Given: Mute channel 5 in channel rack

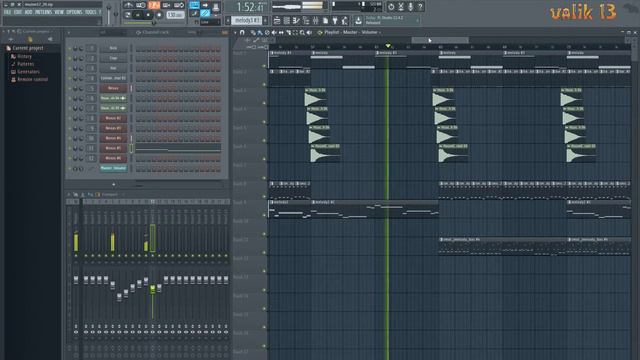Looking at the screenshot, I should [x=70, y=88].
